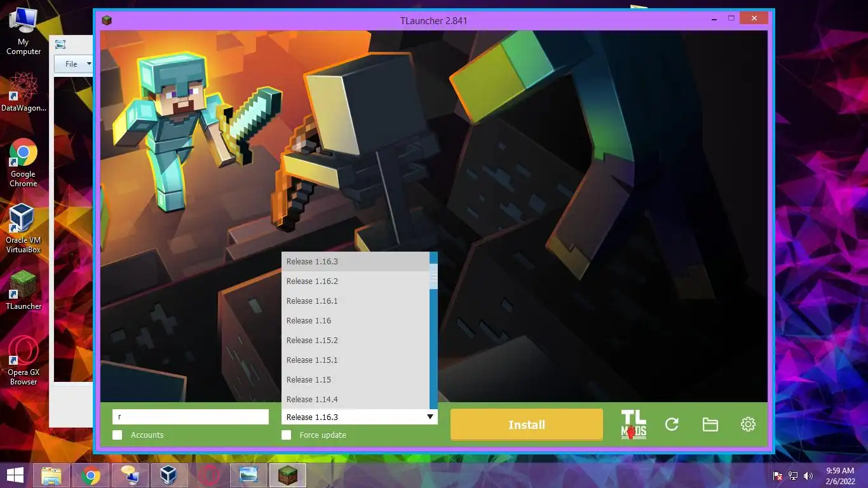The height and width of the screenshot is (488, 868).
Task: Choose Release 1.15.2 from list
Action: (355, 341)
